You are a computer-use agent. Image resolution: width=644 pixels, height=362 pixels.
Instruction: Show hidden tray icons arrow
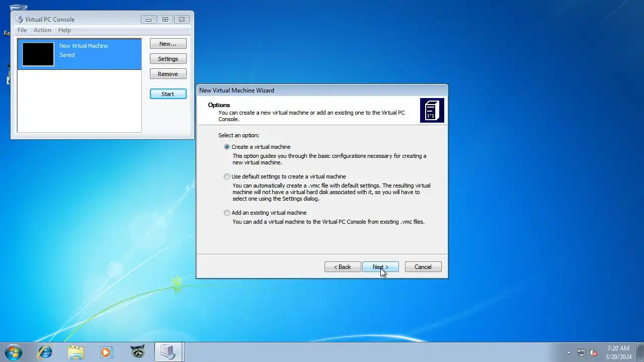coord(569,352)
